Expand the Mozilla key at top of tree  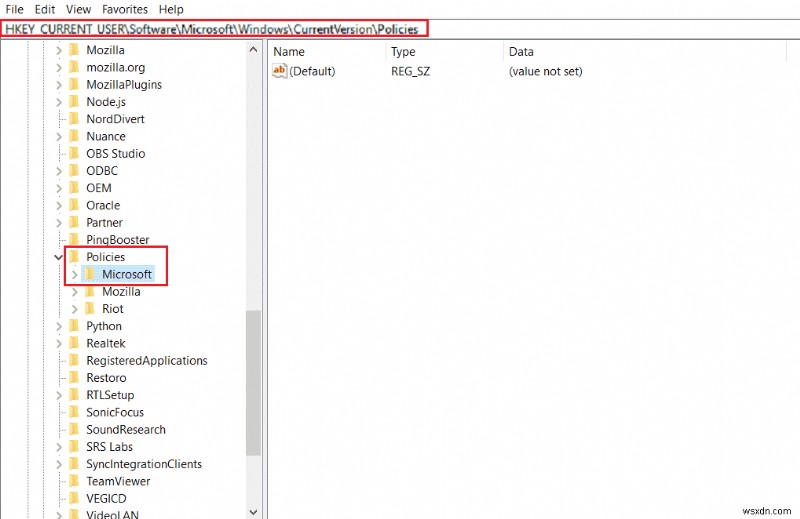coord(59,51)
